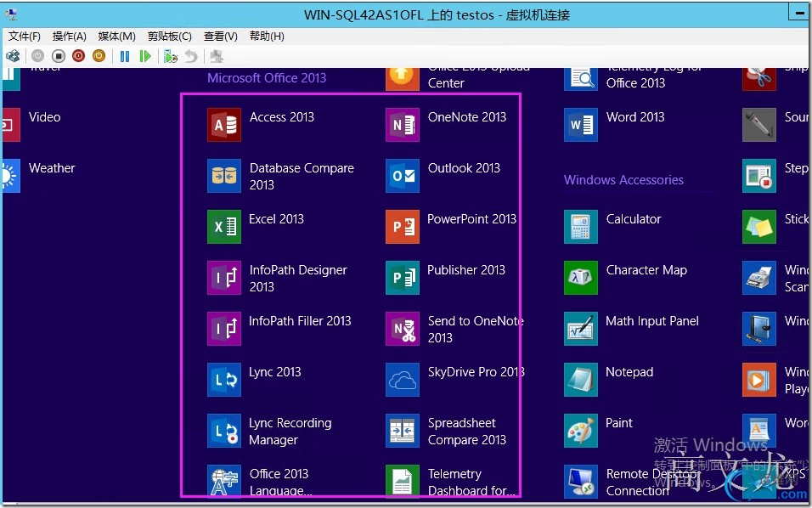This screenshot has height=508, width=812.
Task: Click the Checkpoint snapshot toolbar icon
Action: (171, 56)
